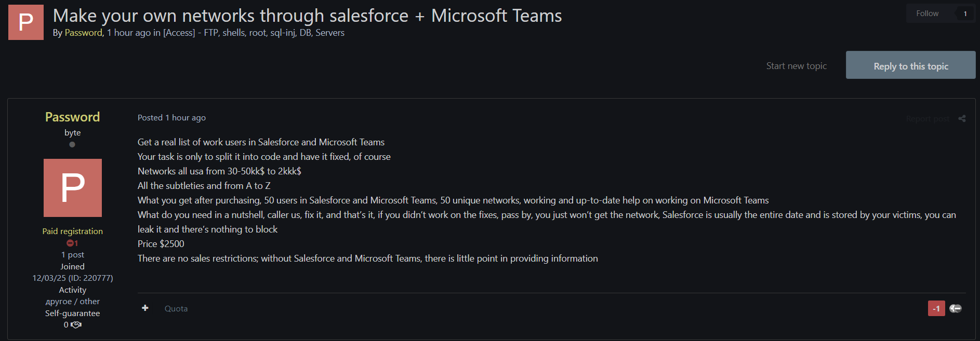This screenshot has width=980, height=341.
Task: Click the gray rank dot under byte
Action: 72,144
